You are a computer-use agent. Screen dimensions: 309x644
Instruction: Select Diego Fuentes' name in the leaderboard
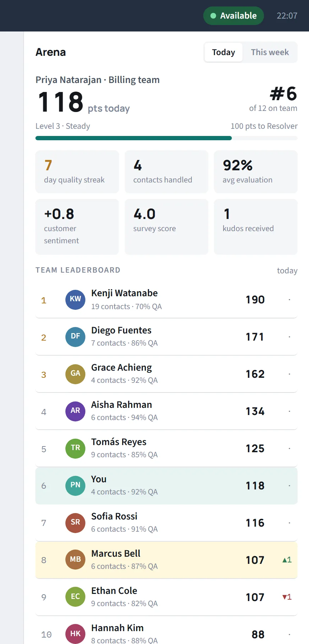pyautogui.click(x=121, y=330)
